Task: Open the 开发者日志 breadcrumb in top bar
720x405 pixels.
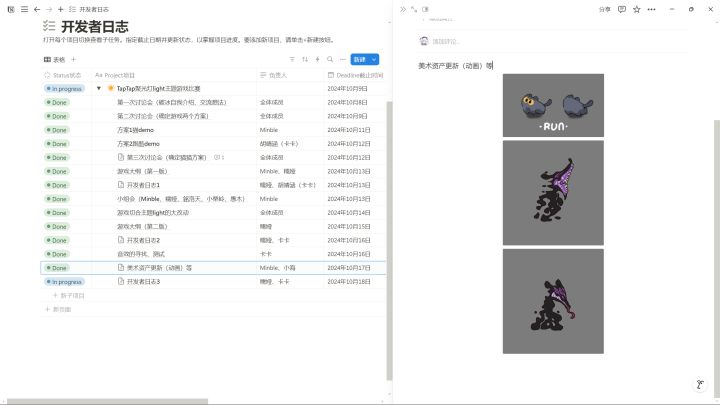Action: pos(94,9)
